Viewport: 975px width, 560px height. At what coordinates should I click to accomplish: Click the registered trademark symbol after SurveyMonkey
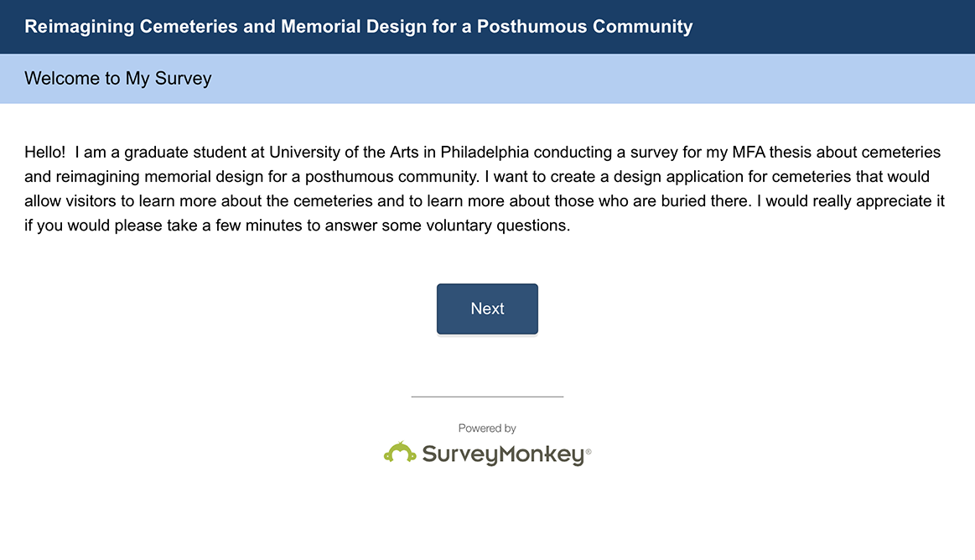589,451
